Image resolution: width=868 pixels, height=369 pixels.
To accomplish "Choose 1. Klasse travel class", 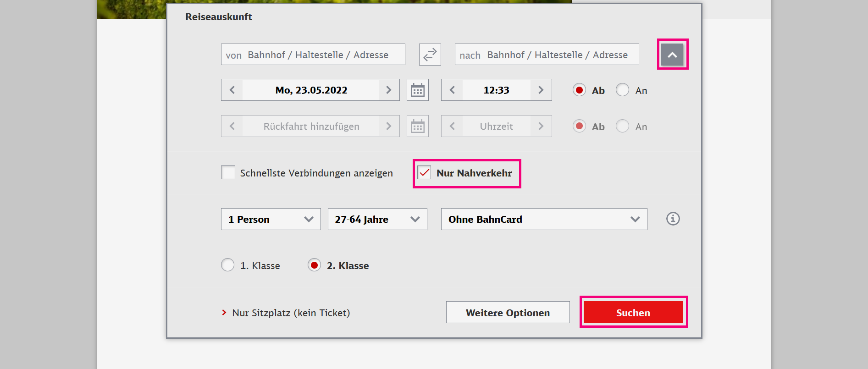I will 228,265.
